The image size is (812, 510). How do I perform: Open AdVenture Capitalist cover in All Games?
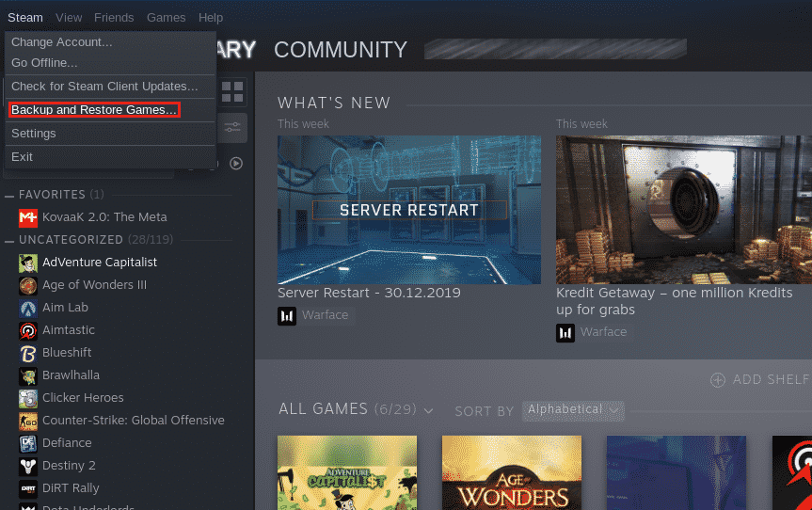coord(347,472)
